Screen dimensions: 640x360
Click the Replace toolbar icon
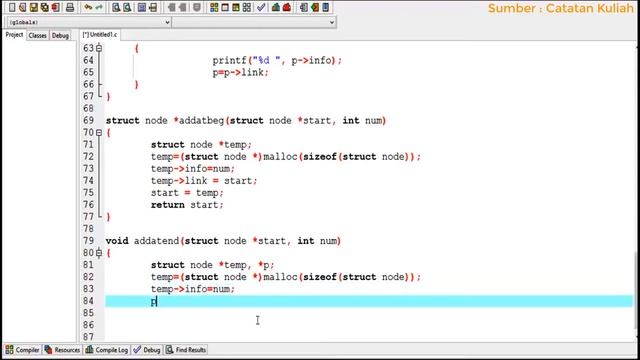coord(127,7)
